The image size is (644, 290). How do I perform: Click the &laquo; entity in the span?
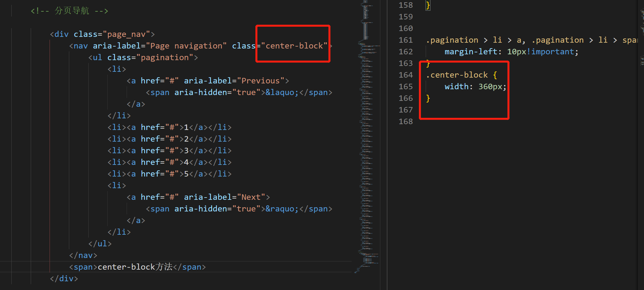click(282, 92)
